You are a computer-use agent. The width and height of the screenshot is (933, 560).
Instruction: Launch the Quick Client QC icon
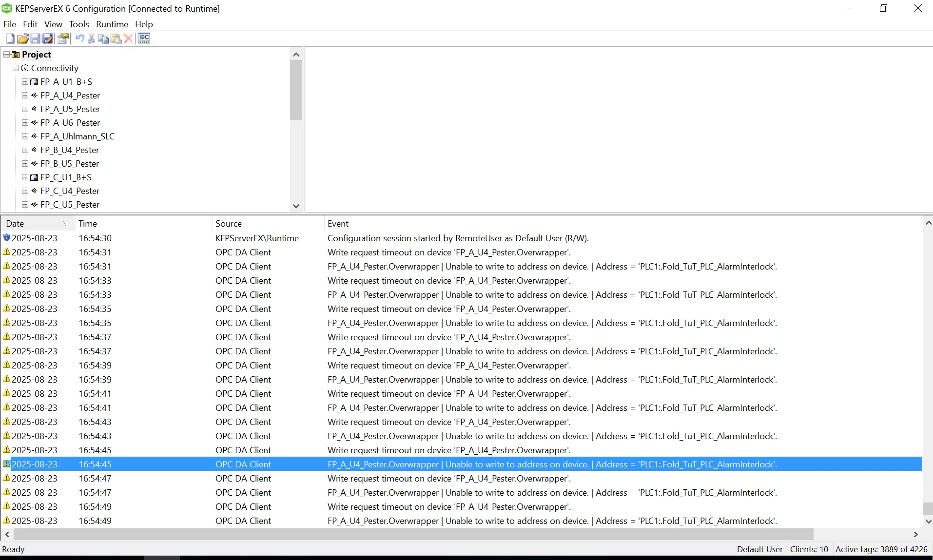coord(144,39)
